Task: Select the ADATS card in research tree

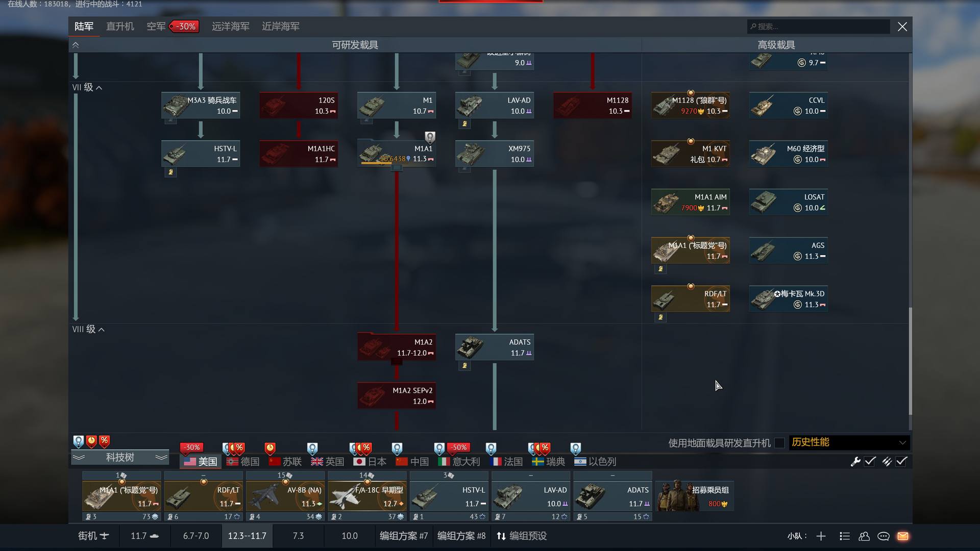Action: 495,347
